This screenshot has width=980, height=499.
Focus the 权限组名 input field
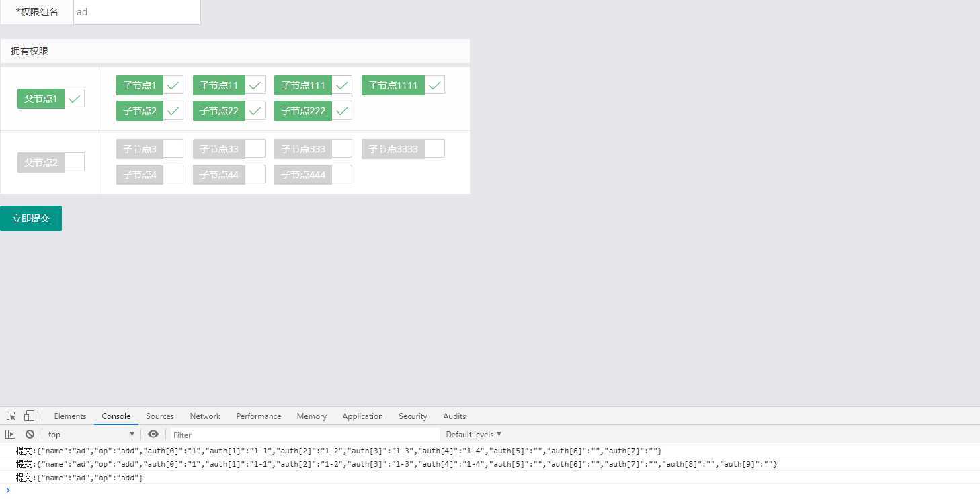(x=137, y=12)
